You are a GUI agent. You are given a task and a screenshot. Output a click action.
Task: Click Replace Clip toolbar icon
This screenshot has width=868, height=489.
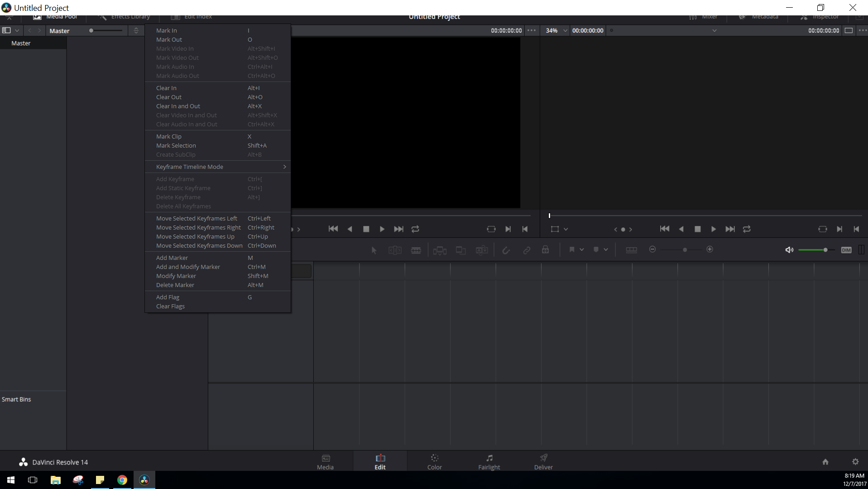pyautogui.click(x=482, y=250)
